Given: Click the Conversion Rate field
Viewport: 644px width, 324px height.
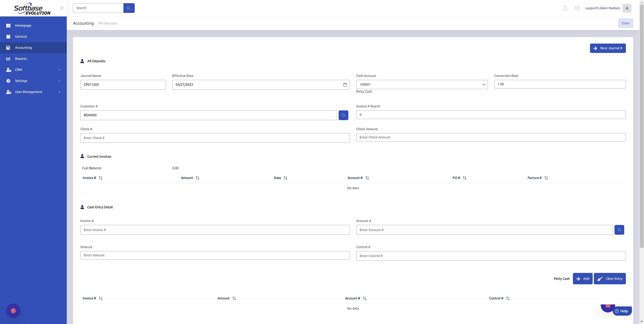Looking at the screenshot, I should [x=560, y=84].
